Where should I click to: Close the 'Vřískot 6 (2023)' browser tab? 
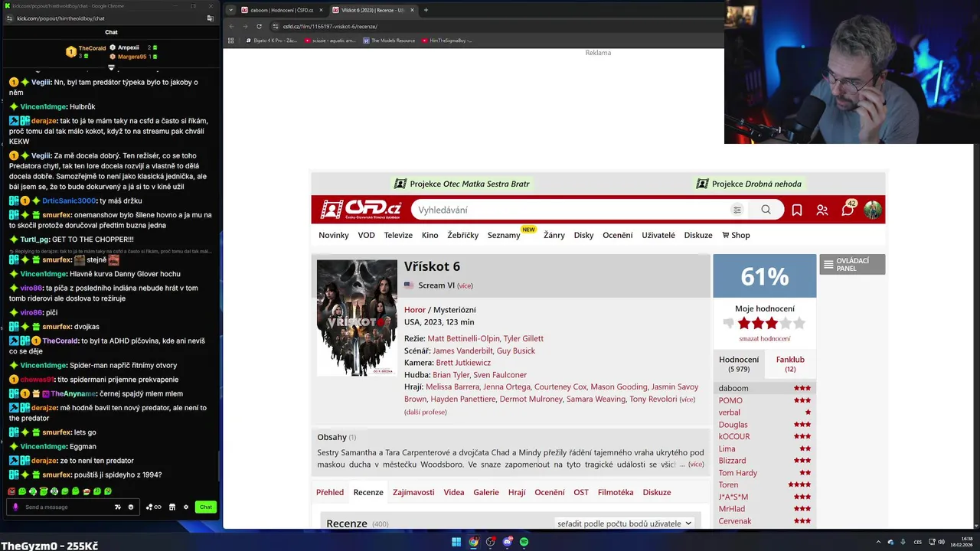tap(413, 10)
